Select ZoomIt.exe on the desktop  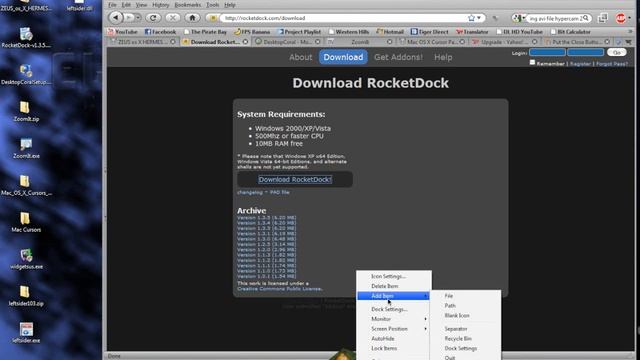pyautogui.click(x=26, y=148)
